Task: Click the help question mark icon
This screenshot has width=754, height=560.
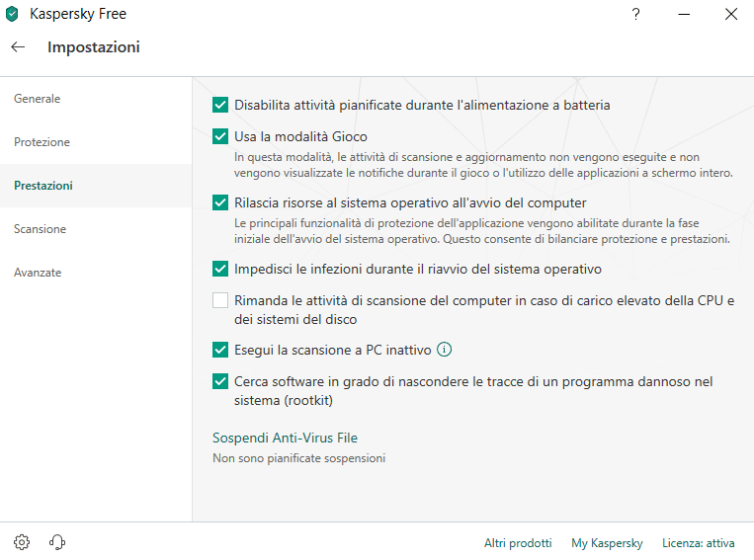Action: coord(635,14)
